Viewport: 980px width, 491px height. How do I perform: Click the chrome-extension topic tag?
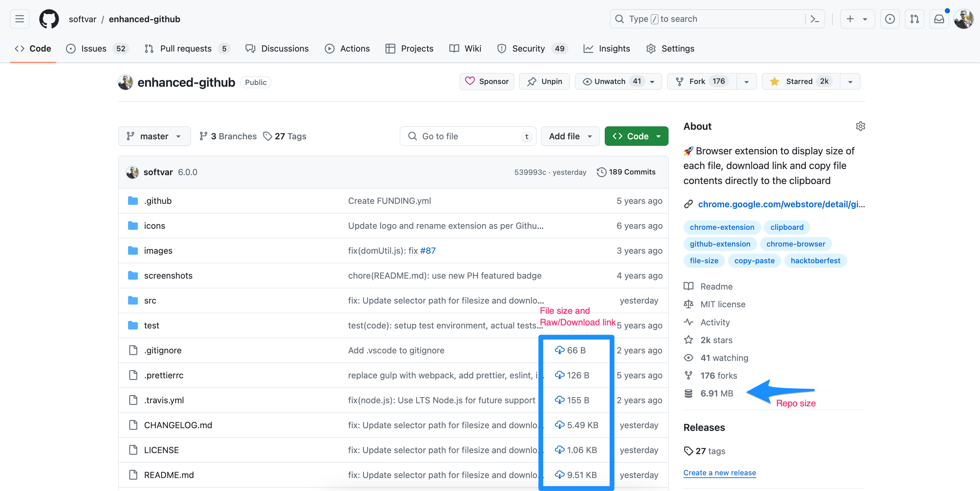722,227
